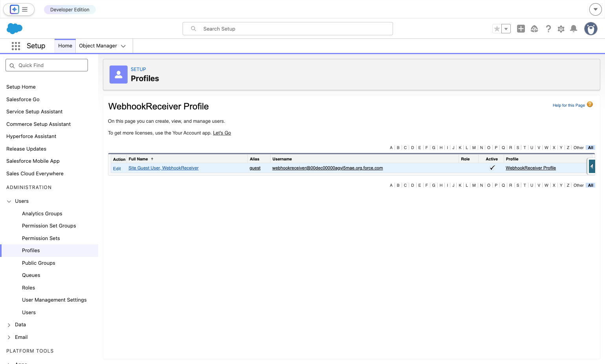Expand the Data section in sidebar
This screenshot has height=364, width=605.
click(x=9, y=325)
